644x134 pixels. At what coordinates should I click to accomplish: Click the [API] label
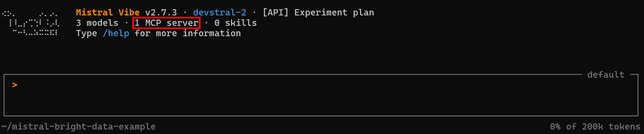tap(275, 13)
